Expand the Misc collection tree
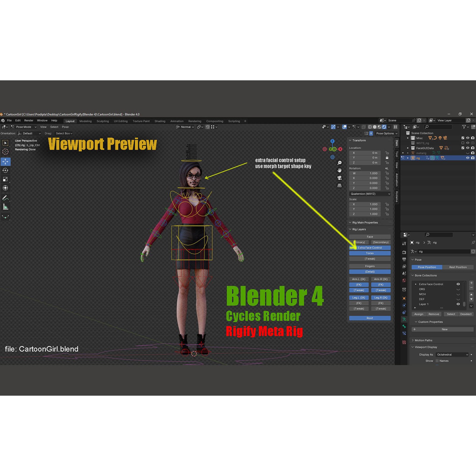The image size is (476, 476). coord(408,138)
